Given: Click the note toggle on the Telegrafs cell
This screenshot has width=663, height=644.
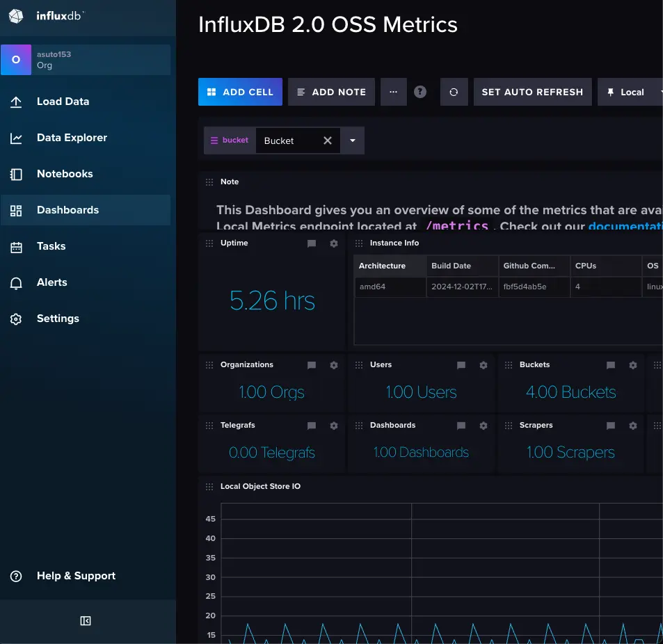Looking at the screenshot, I should 311,425.
